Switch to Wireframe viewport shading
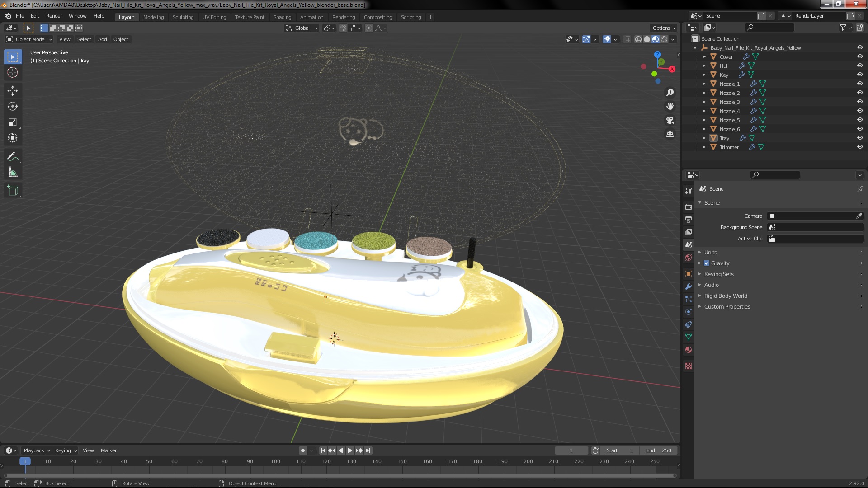This screenshot has height=488, width=868. (x=638, y=39)
